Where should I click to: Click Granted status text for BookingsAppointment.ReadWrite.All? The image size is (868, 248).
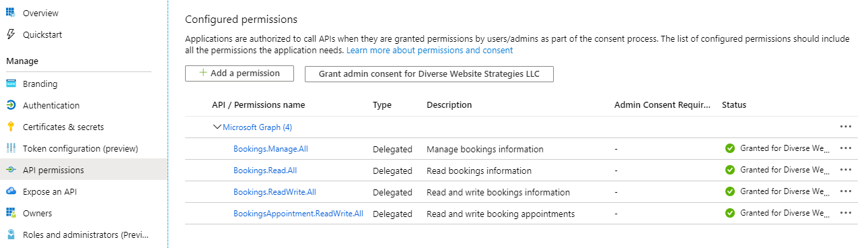point(785,213)
